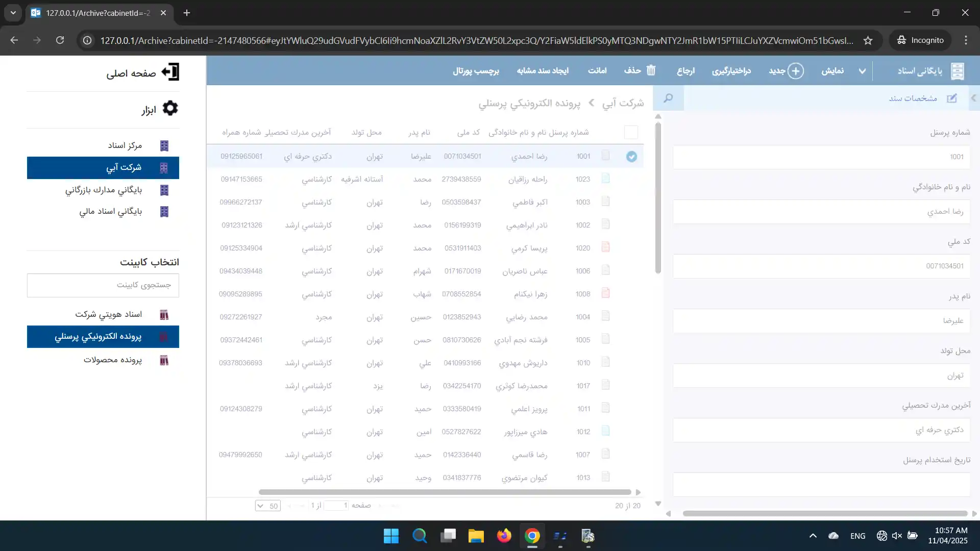Click the home page exit arrow icon
980x551 pixels.
[x=170, y=72]
